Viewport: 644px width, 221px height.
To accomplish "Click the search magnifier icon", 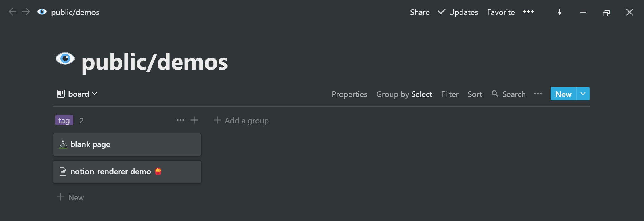I will pyautogui.click(x=495, y=94).
